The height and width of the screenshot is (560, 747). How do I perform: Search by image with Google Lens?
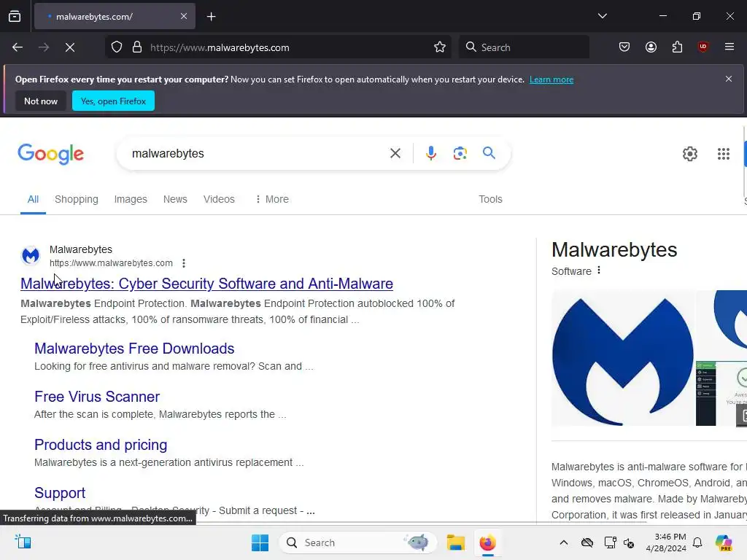pos(460,153)
